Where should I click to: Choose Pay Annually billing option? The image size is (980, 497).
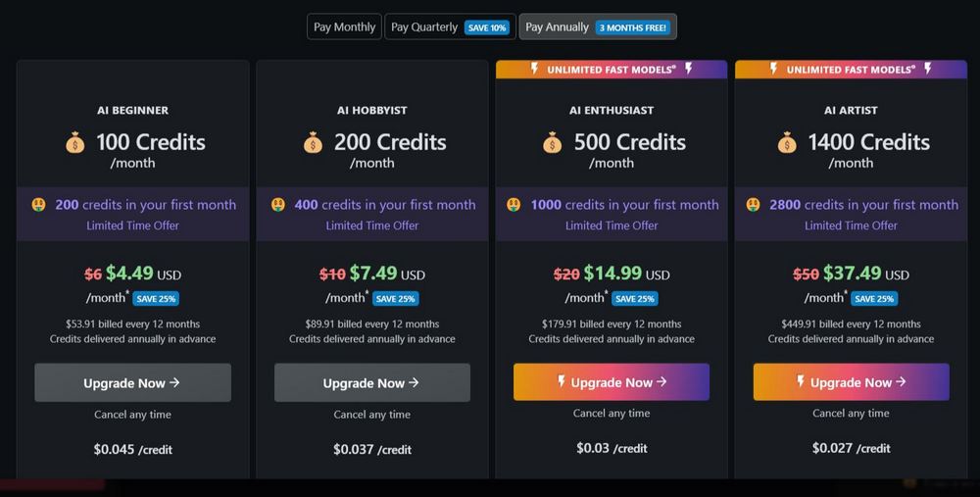(598, 26)
